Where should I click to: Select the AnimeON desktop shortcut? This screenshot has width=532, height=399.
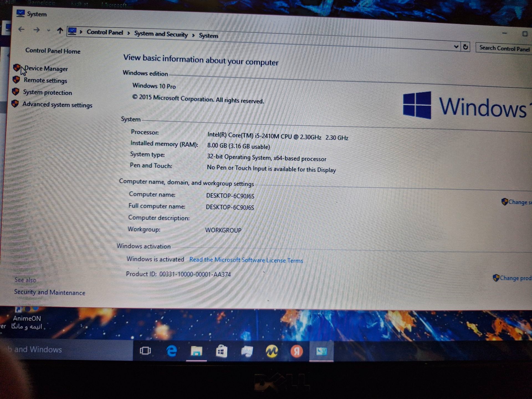[27, 318]
